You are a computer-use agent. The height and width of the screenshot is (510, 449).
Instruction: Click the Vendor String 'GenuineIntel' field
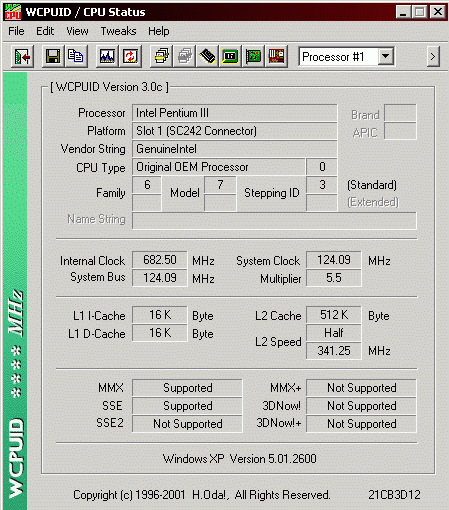click(235, 149)
